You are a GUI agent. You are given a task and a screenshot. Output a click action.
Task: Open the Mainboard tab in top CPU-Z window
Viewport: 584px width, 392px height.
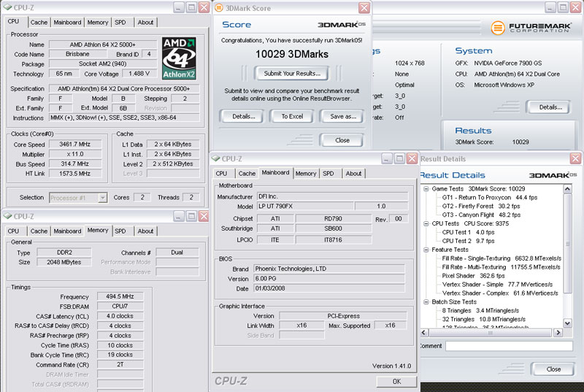click(67, 23)
